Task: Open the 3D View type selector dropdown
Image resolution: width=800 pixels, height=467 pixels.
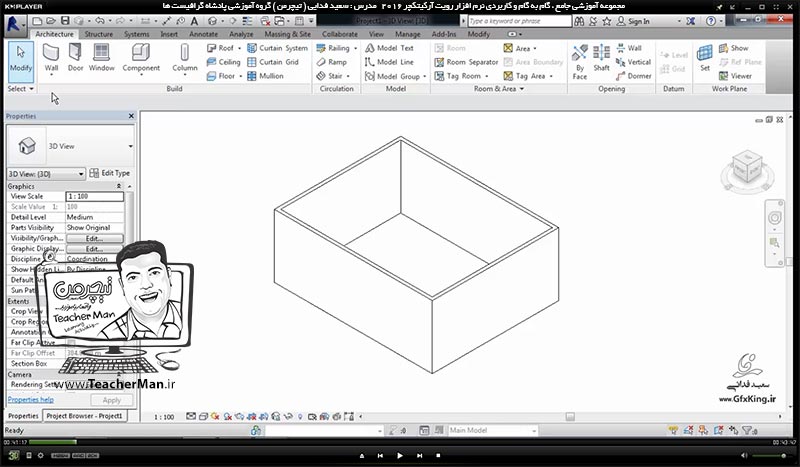Action: pos(131,146)
